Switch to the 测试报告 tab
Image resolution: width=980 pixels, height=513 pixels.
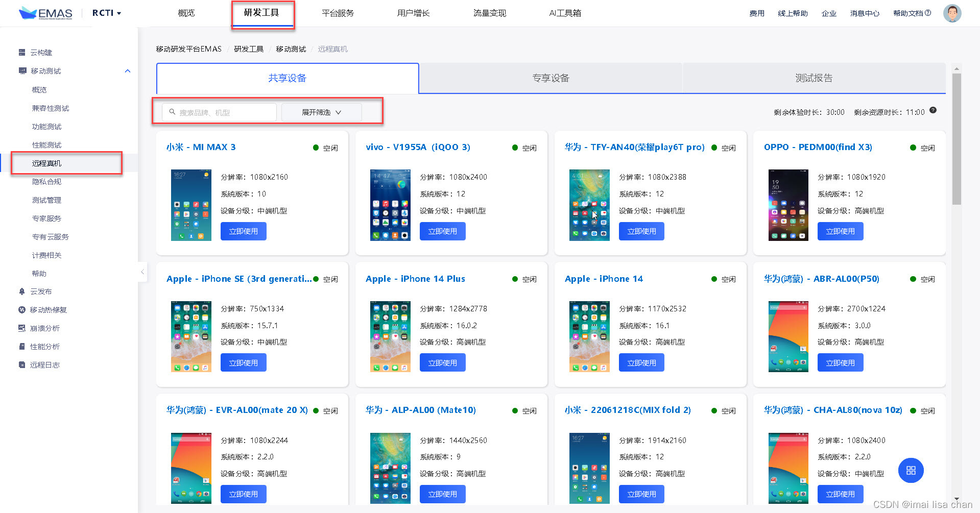pos(814,78)
